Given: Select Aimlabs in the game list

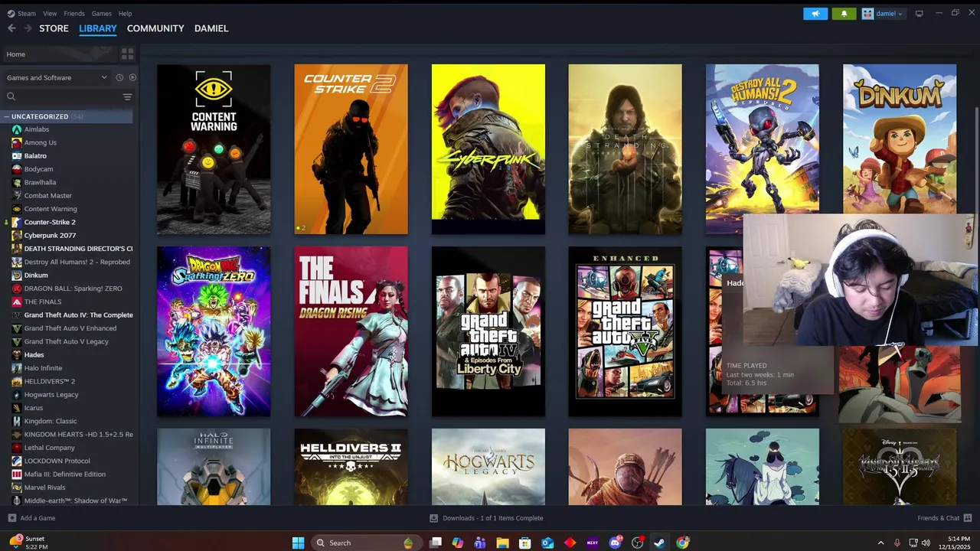Looking at the screenshot, I should (x=37, y=129).
